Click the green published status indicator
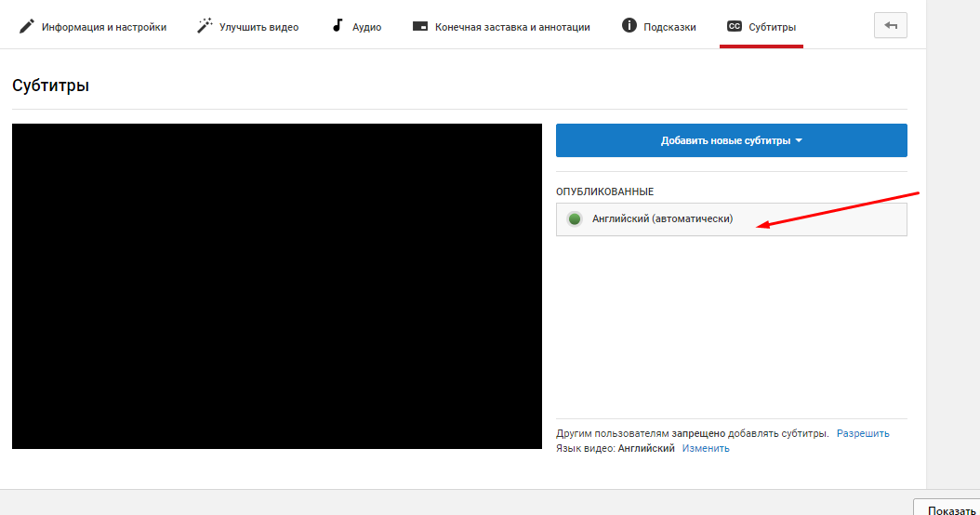Viewport: 980px width, 515px height. (575, 218)
